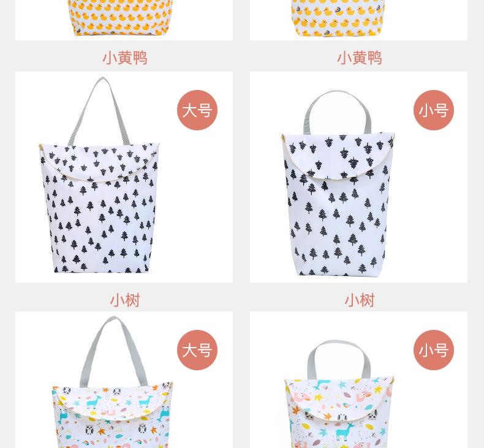Click the flap of the large tree bag
This screenshot has height=448, width=484.
coord(99,162)
